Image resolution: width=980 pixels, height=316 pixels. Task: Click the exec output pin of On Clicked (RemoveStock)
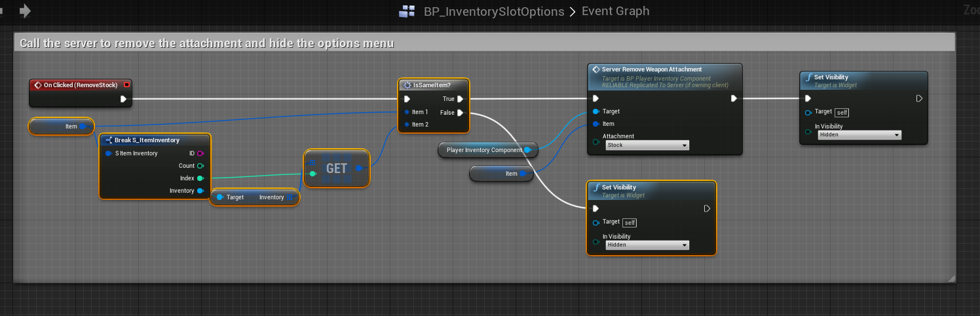point(123,100)
